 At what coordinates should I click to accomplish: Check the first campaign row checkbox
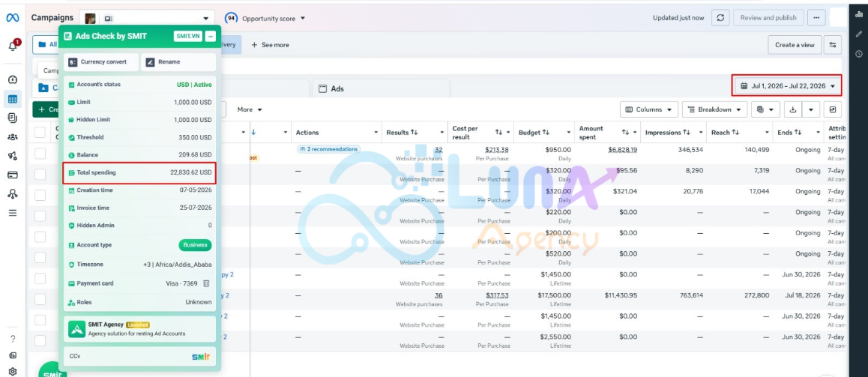pos(40,154)
